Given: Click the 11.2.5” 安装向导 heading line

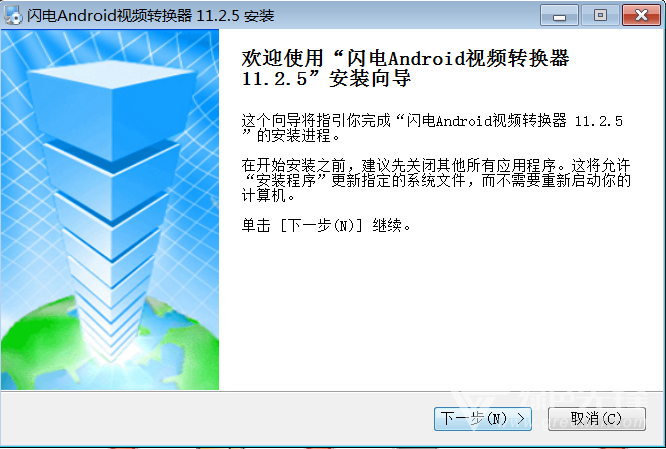Looking at the screenshot, I should point(326,79).
